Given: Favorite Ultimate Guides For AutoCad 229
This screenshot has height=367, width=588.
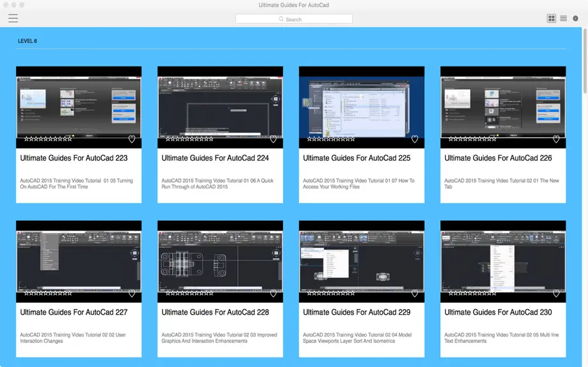Looking at the screenshot, I should 415,293.
